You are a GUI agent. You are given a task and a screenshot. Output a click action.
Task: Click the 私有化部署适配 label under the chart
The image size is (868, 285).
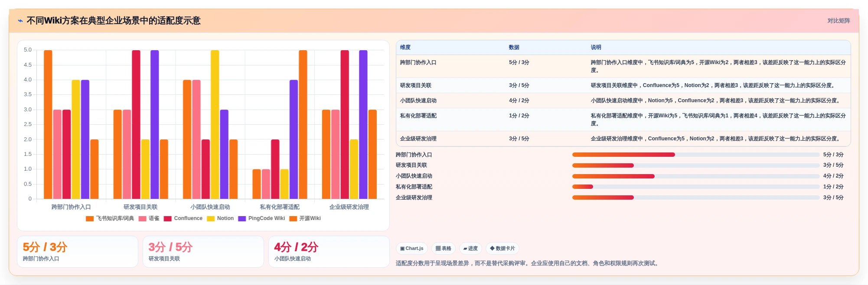click(x=280, y=207)
